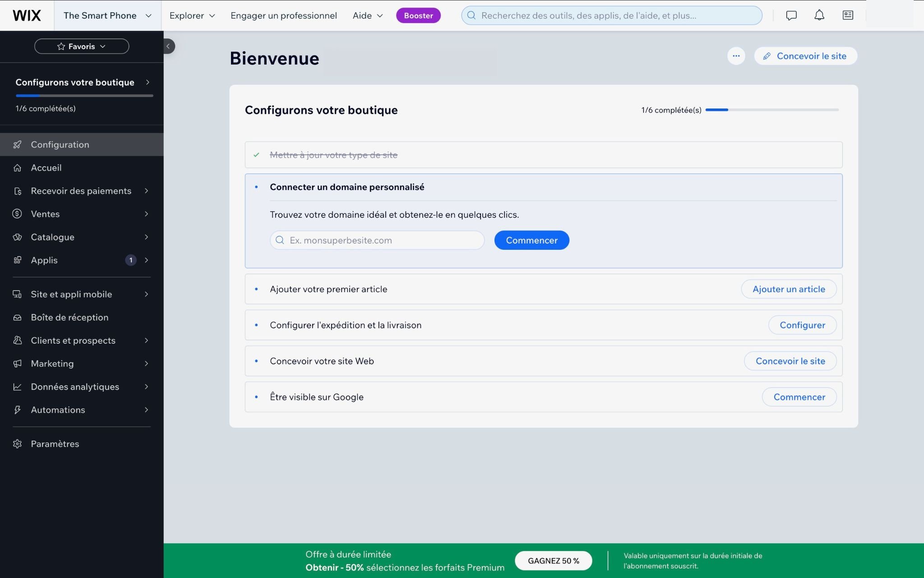Click the purple Booster button
Image resolution: width=924 pixels, height=578 pixels.
point(418,15)
